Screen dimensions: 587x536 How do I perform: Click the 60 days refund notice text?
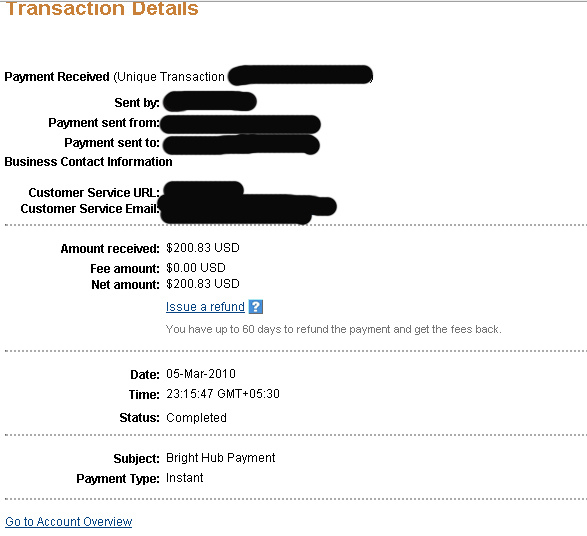point(334,329)
